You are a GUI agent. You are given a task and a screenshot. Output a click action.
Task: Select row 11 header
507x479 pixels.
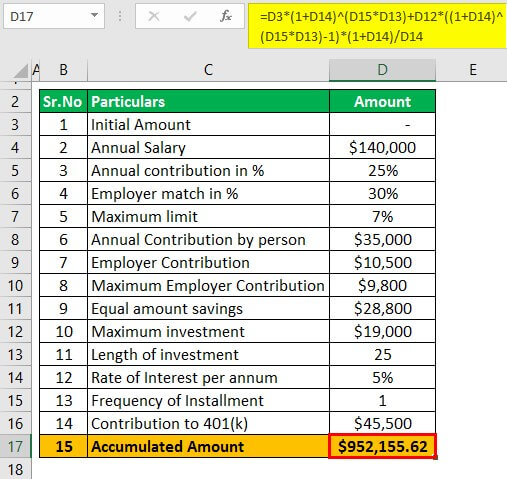coord(15,308)
